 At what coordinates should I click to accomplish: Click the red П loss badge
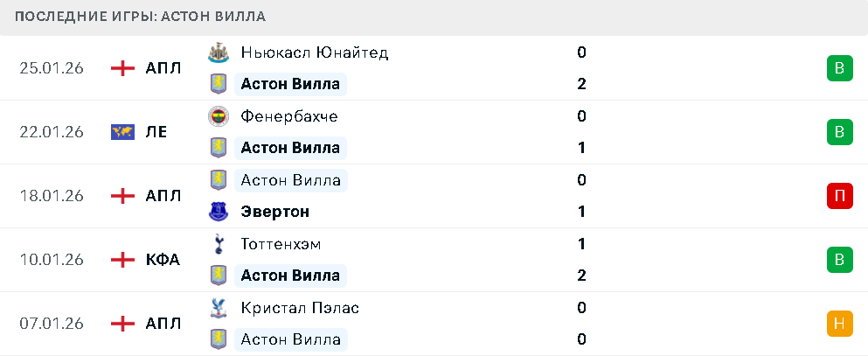coord(839,196)
